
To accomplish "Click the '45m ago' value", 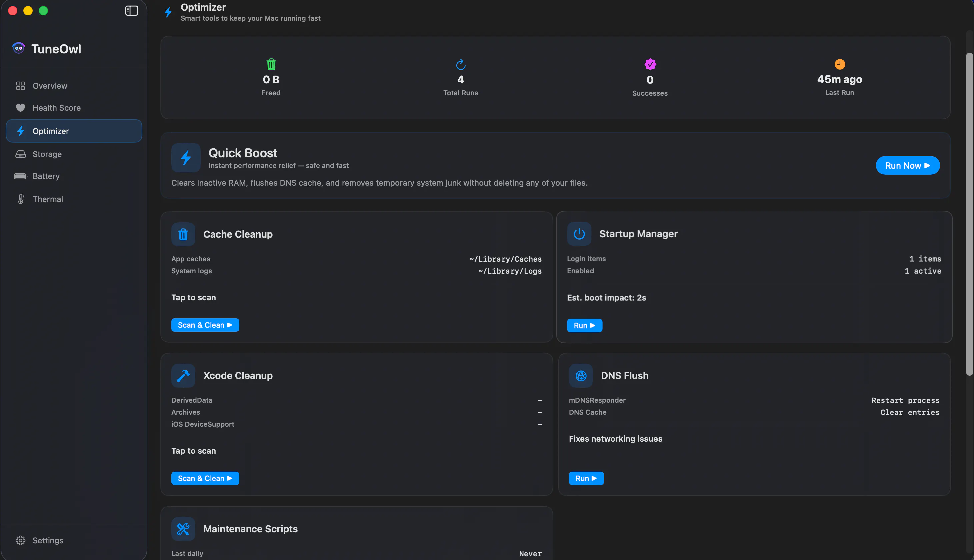I will coord(839,79).
